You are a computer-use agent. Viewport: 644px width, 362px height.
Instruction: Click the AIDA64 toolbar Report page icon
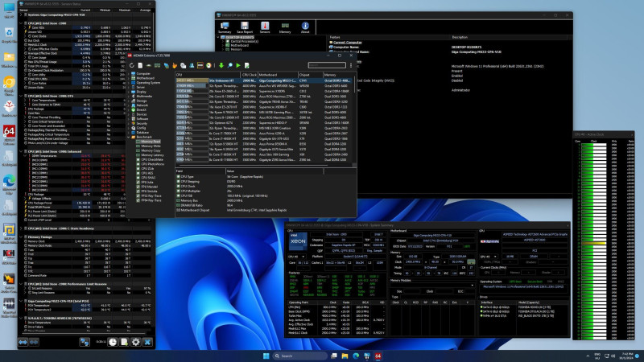[140, 65]
